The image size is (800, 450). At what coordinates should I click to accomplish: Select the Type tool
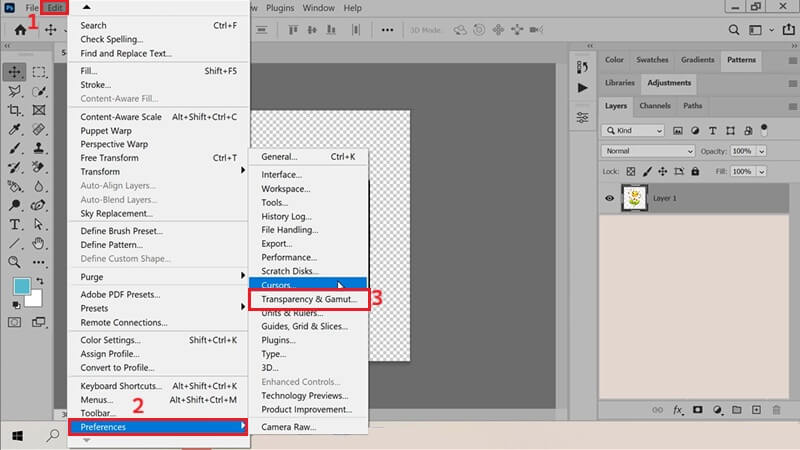(x=14, y=224)
